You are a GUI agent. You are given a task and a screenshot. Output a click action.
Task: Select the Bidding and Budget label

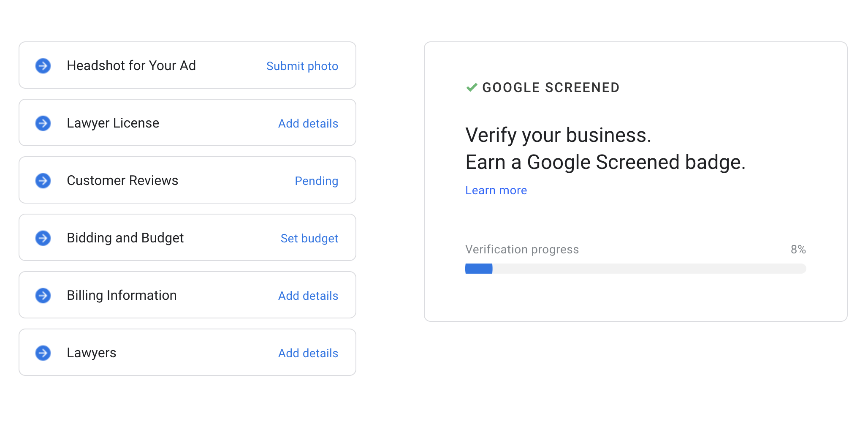coord(125,238)
